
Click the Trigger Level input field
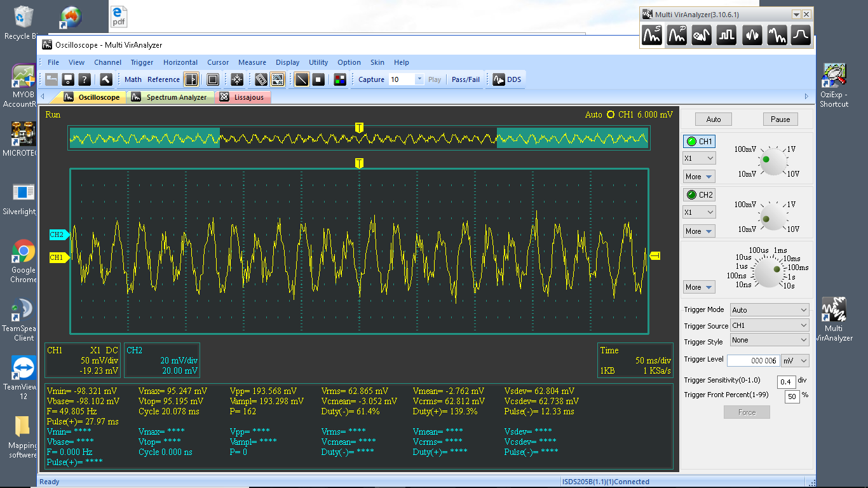754,361
